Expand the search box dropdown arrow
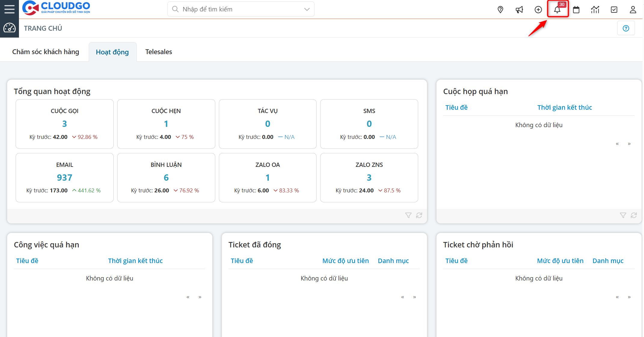 click(307, 9)
